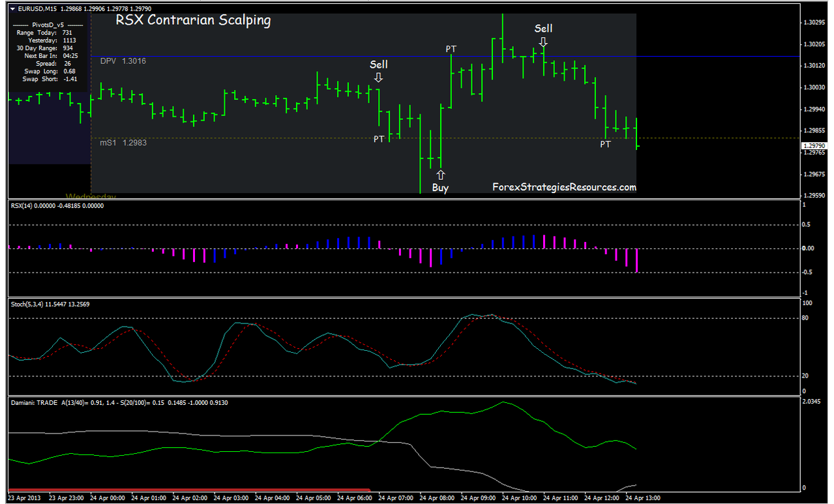Click the DPV 1.3016 pivot label
Image resolution: width=834 pixels, height=504 pixels.
(123, 60)
